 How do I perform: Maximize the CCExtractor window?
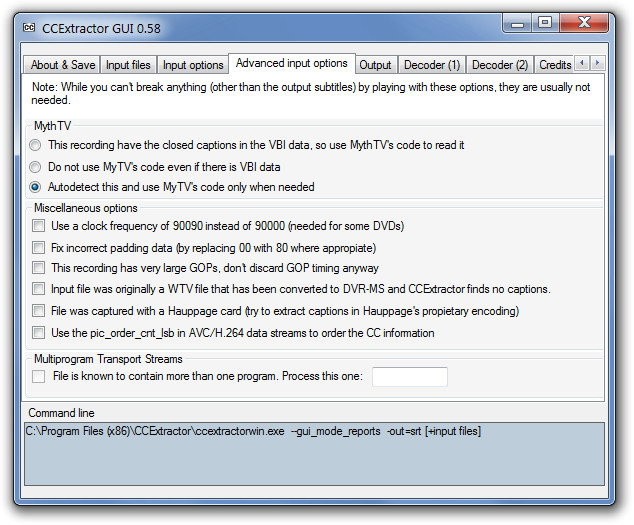point(545,23)
